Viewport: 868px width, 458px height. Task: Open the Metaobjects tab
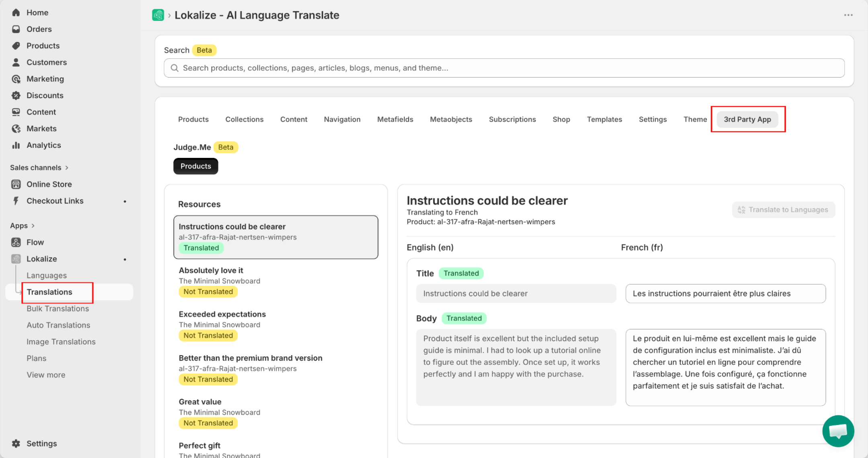pos(451,119)
